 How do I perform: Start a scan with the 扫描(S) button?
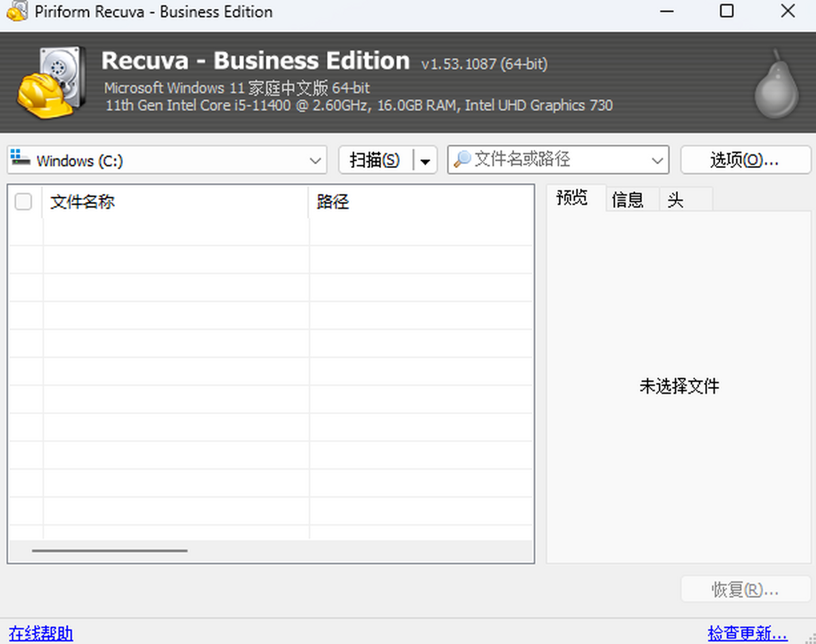(375, 160)
